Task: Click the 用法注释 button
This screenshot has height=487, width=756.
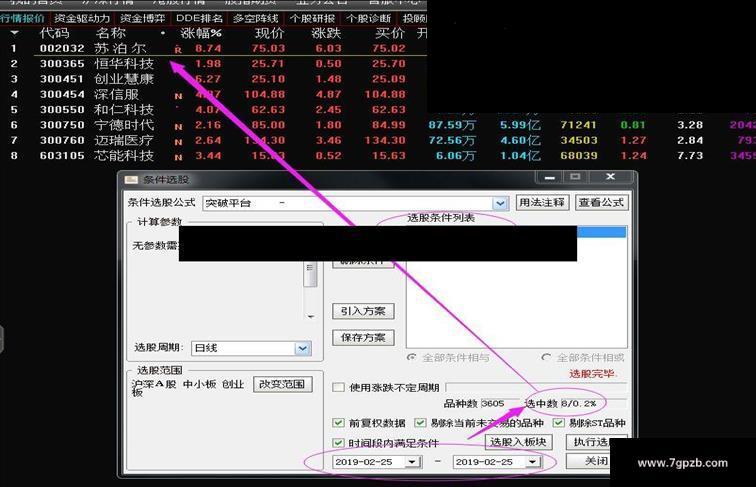Action: coord(542,203)
